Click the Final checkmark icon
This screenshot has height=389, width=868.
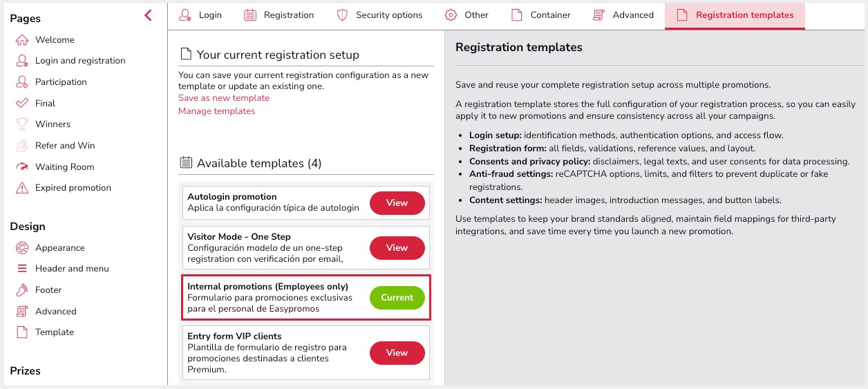point(22,104)
